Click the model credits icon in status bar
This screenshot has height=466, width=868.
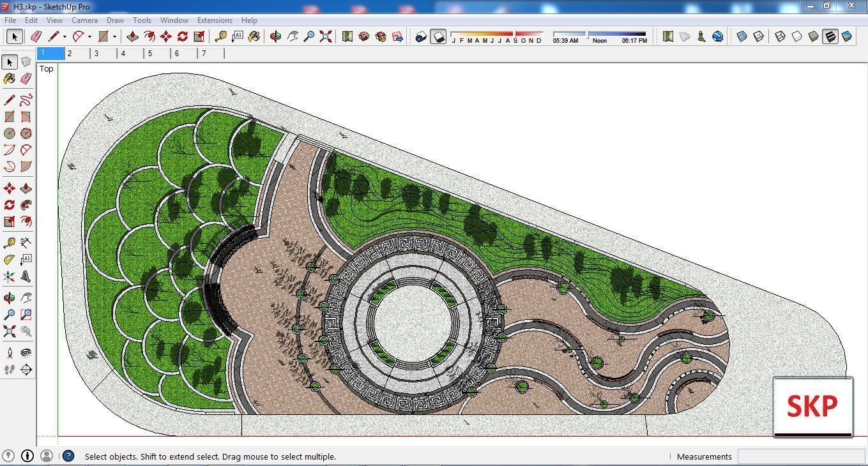[x=27, y=456]
